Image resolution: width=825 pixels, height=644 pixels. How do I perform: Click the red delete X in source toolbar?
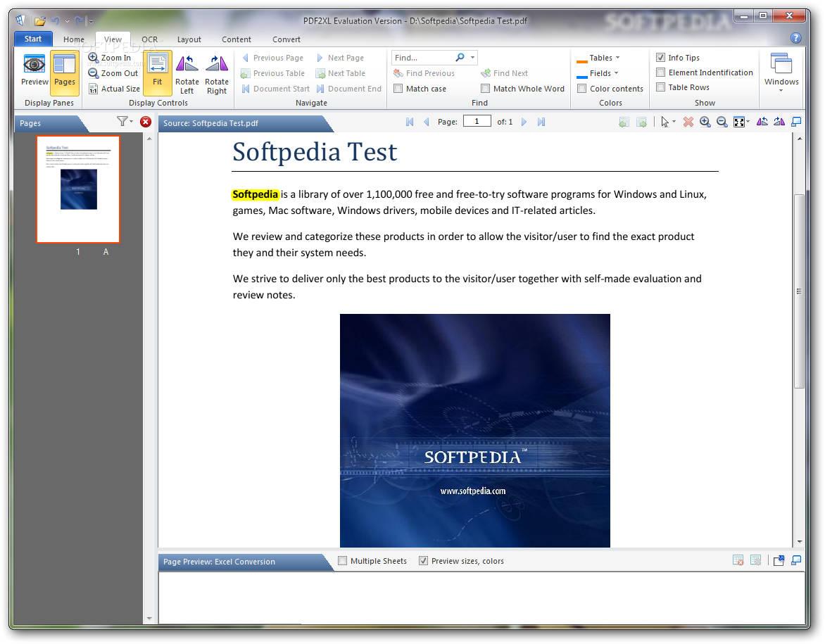pyautogui.click(x=688, y=122)
